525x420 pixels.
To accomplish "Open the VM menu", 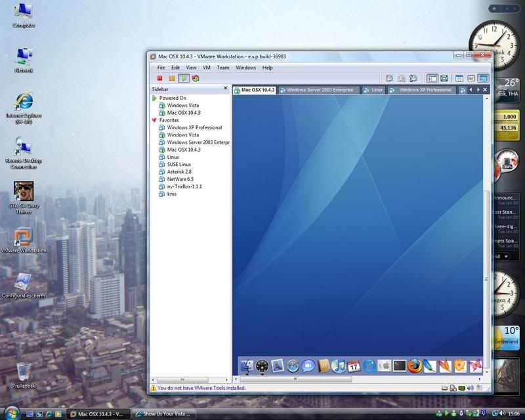I will coord(207,68).
